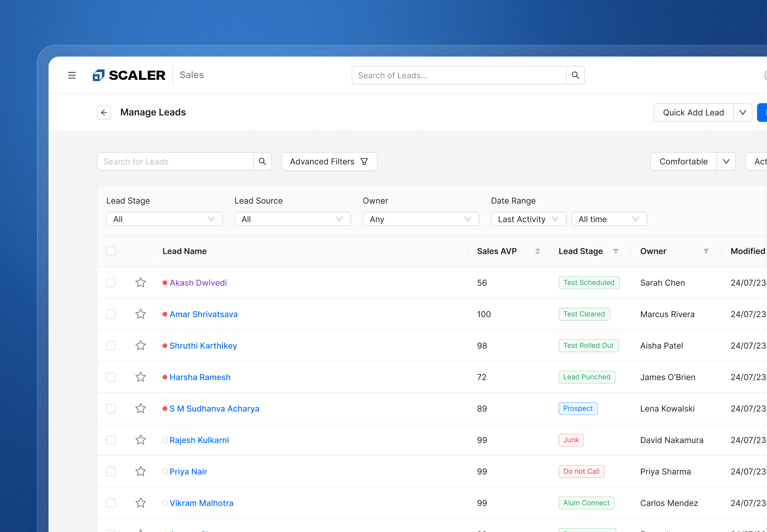The image size is (767, 532).
Task: Star the Akash Dwivedi lead
Action: coord(141,283)
